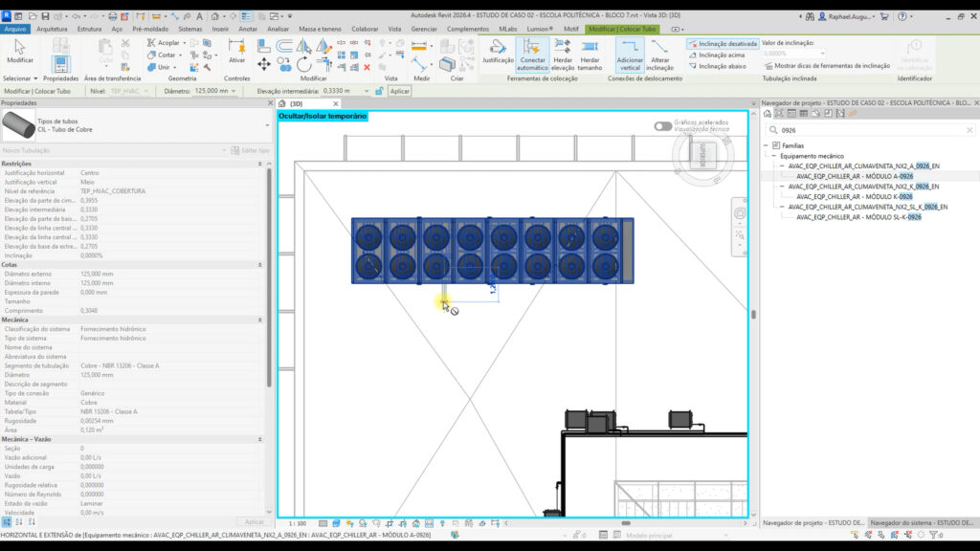Click the Text (A) icon in quick access toolbar
980x551 pixels.
click(199, 16)
